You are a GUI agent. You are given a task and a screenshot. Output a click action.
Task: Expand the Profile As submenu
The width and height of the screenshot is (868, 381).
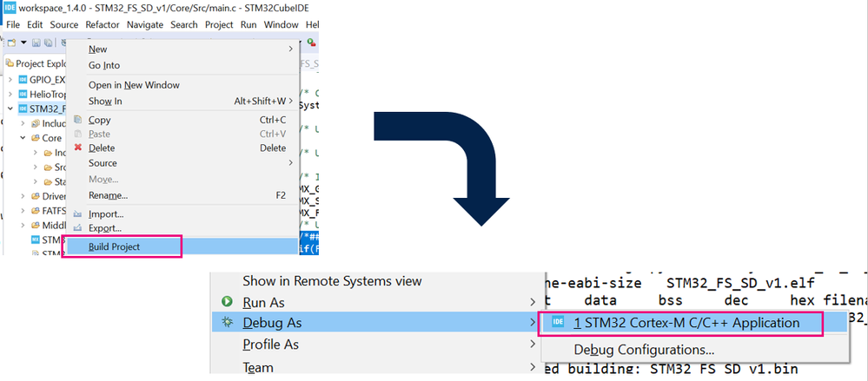click(532, 345)
